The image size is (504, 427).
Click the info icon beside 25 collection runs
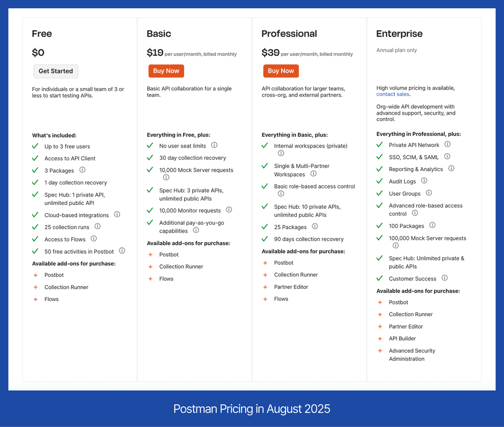pos(98,227)
